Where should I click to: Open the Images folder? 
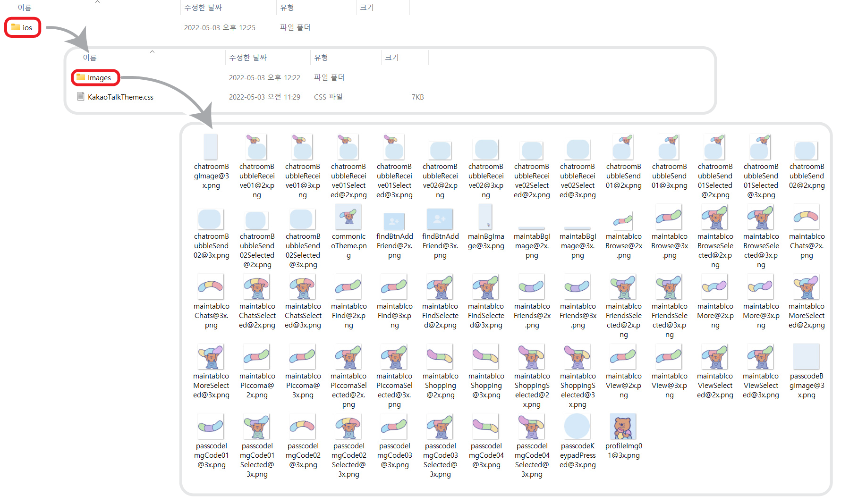tap(94, 77)
